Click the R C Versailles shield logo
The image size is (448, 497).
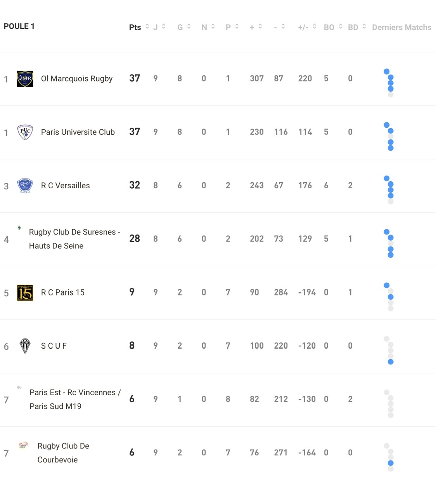pyautogui.click(x=25, y=186)
